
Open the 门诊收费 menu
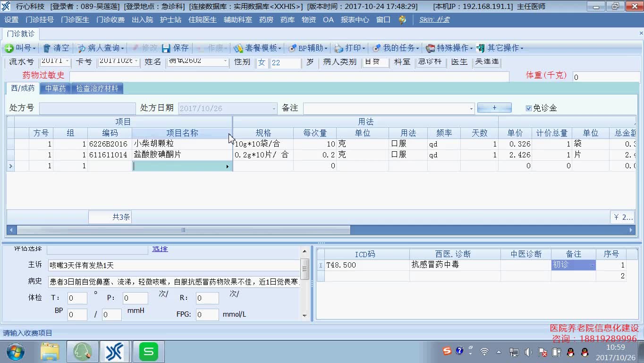pyautogui.click(x=110, y=20)
